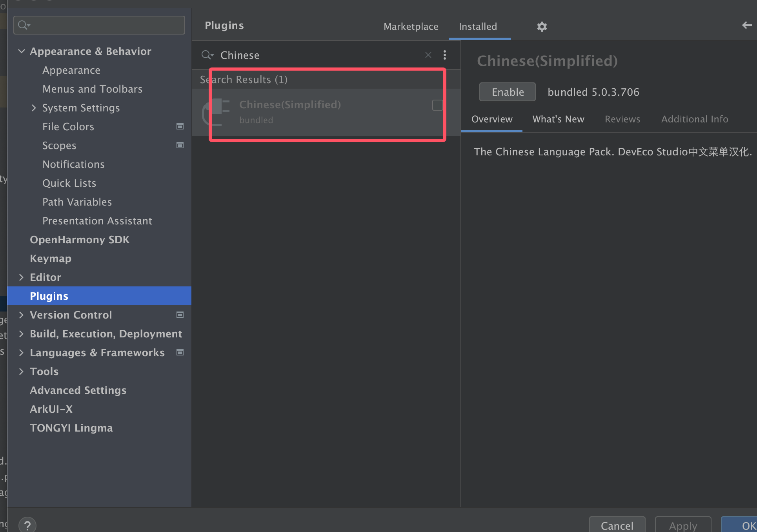The image size is (757, 532).
Task: Expand Build, Execution, Deployment group
Action: [x=21, y=334]
